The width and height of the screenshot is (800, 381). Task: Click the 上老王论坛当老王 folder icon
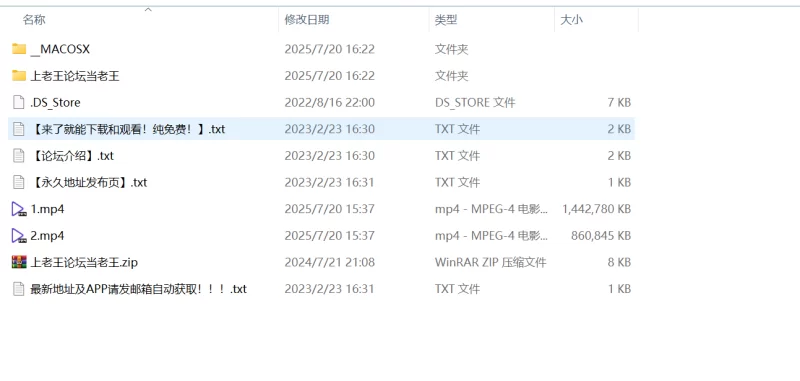point(19,75)
